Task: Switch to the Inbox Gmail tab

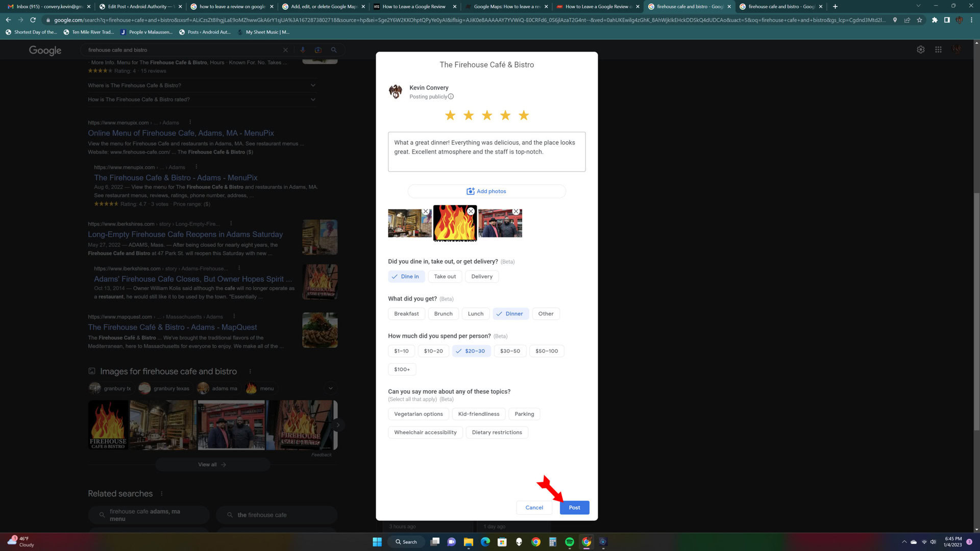Action: coord(46,7)
